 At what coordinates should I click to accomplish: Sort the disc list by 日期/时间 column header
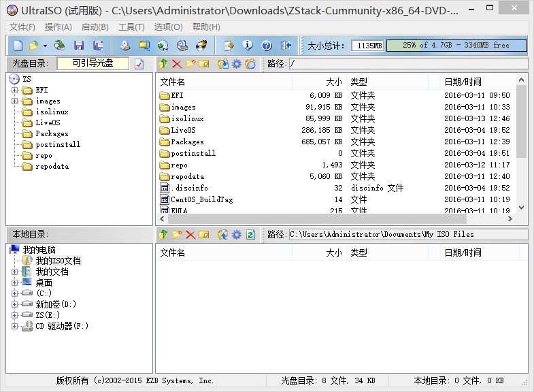click(x=478, y=82)
